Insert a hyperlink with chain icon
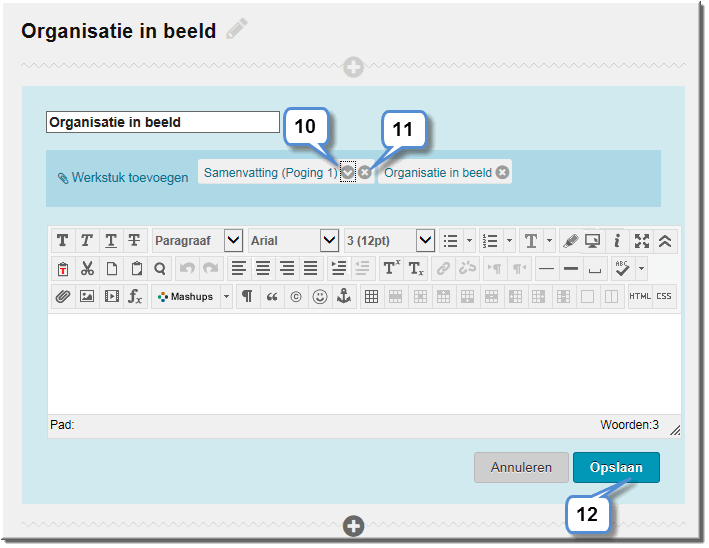 click(x=443, y=269)
